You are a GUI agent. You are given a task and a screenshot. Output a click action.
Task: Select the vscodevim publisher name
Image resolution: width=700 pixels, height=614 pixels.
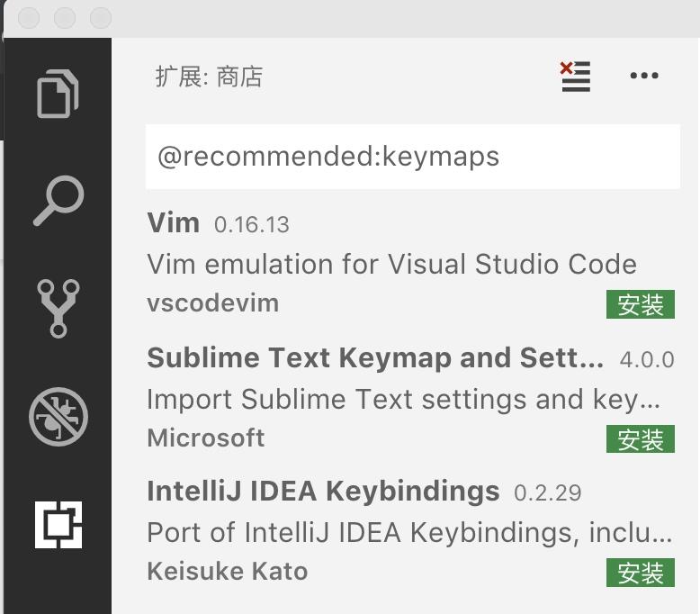pyautogui.click(x=213, y=303)
